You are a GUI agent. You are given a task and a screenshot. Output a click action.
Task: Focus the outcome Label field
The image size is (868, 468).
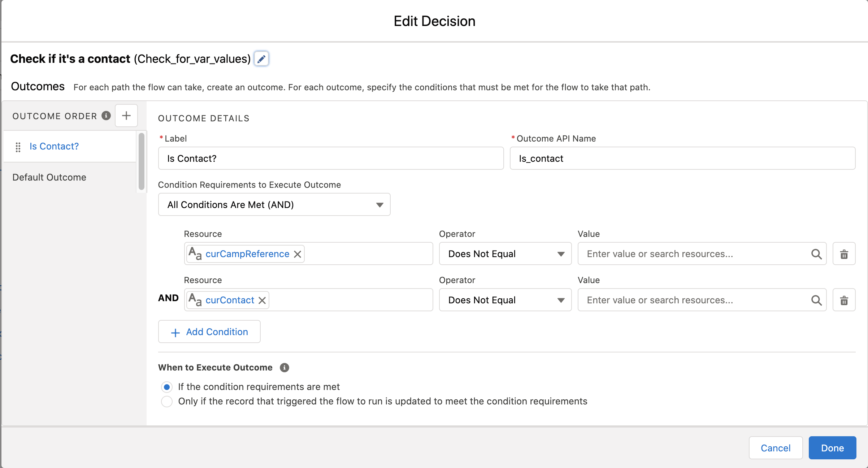(331, 159)
